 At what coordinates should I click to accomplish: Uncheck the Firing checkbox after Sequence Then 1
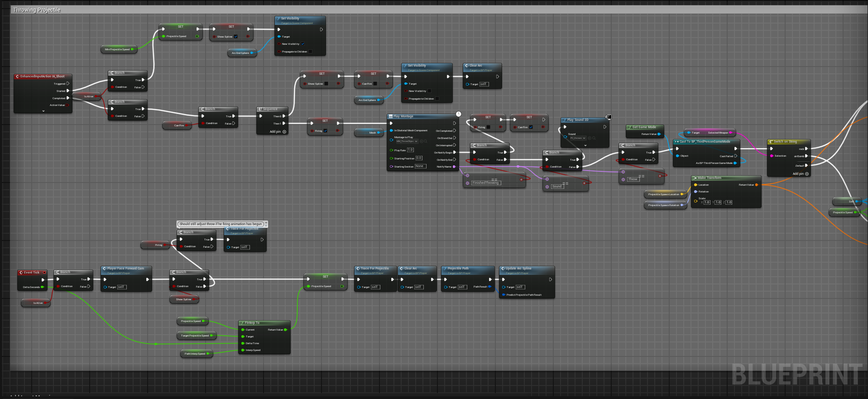[325, 131]
